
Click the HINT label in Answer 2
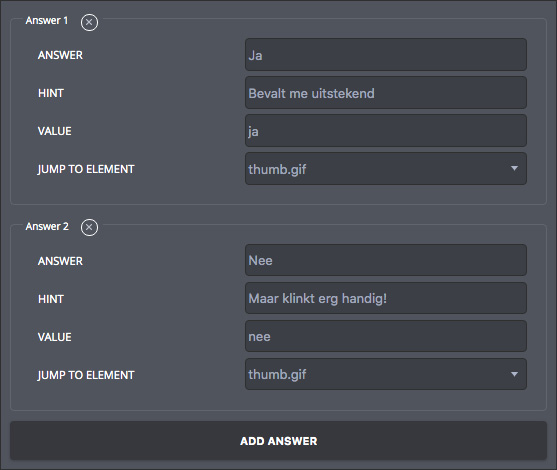tap(51, 299)
